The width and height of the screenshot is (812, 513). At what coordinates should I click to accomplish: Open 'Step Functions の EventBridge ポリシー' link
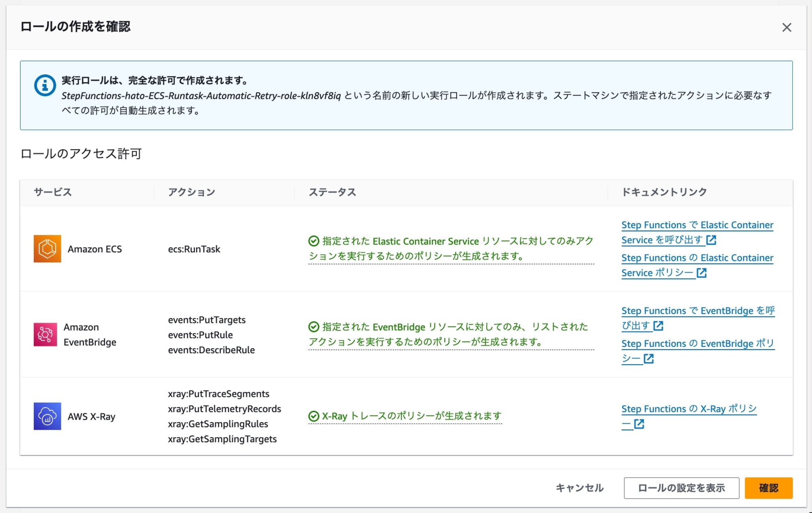tap(698, 351)
